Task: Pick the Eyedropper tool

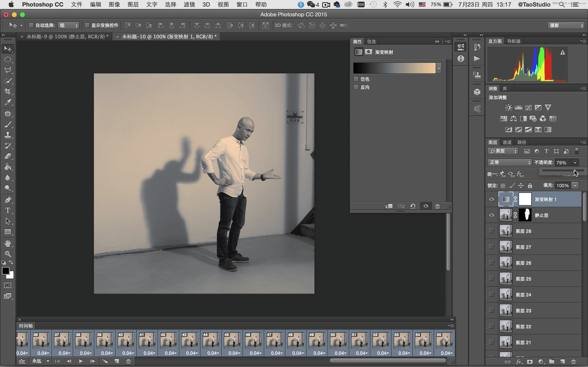Action: [x=8, y=102]
